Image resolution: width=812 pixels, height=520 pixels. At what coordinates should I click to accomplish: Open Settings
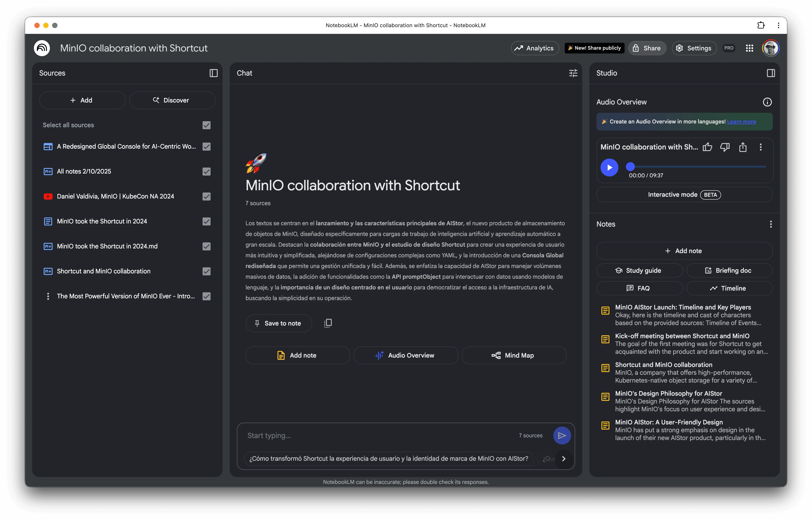[x=694, y=48]
